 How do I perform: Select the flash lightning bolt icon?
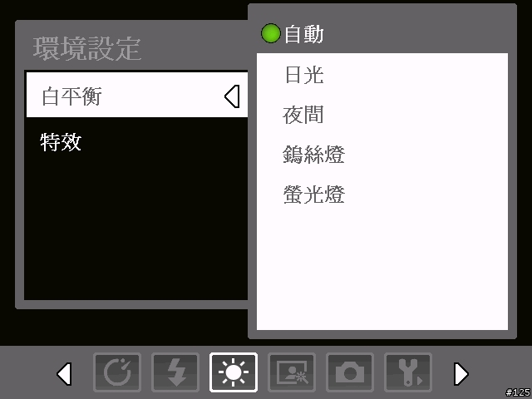coord(175,372)
